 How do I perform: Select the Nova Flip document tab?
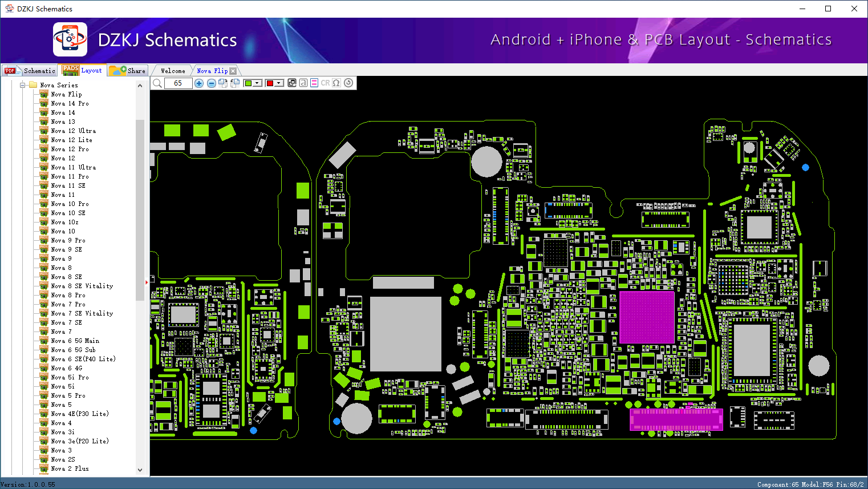coord(212,71)
